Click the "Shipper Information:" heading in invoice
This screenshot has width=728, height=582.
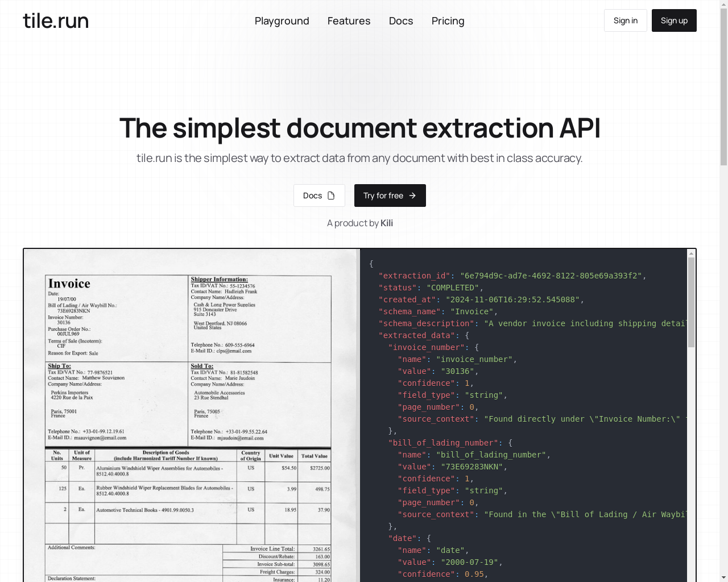click(x=219, y=279)
